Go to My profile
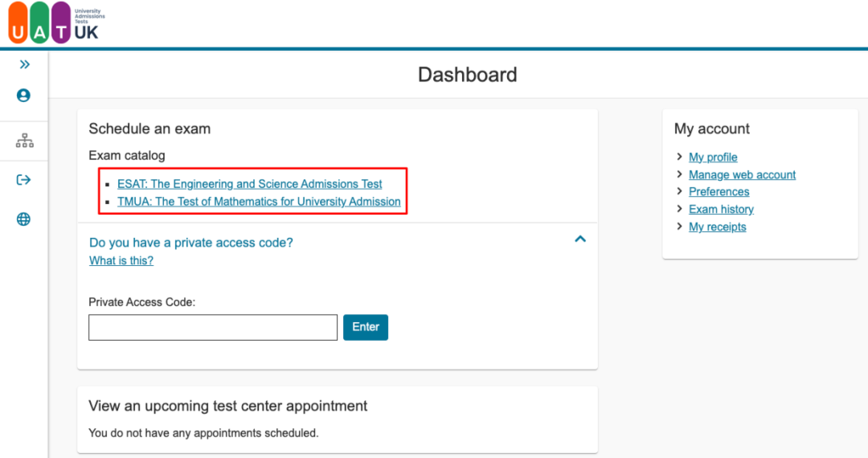This screenshot has height=458, width=868. click(713, 157)
